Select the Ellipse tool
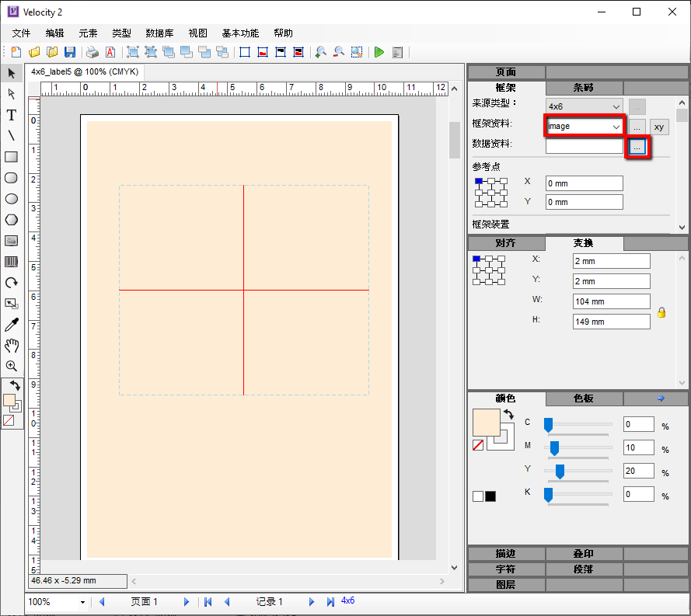The height and width of the screenshot is (616, 691). pyautogui.click(x=12, y=199)
